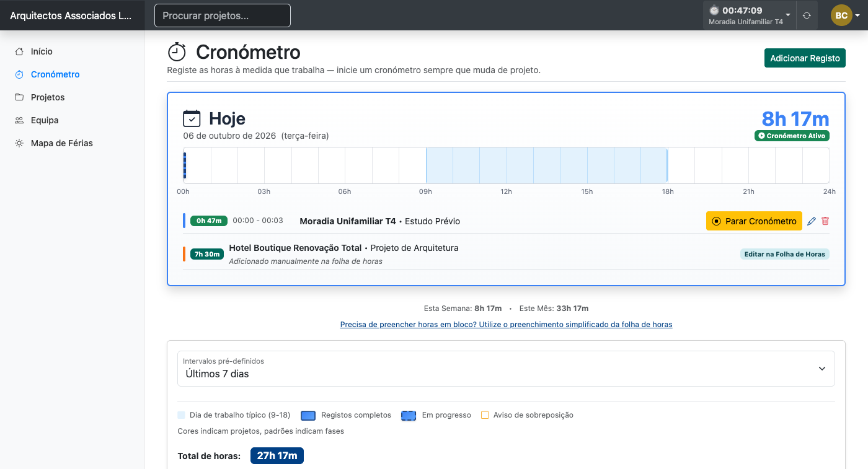Click the people icon for Equipa

tap(19, 120)
